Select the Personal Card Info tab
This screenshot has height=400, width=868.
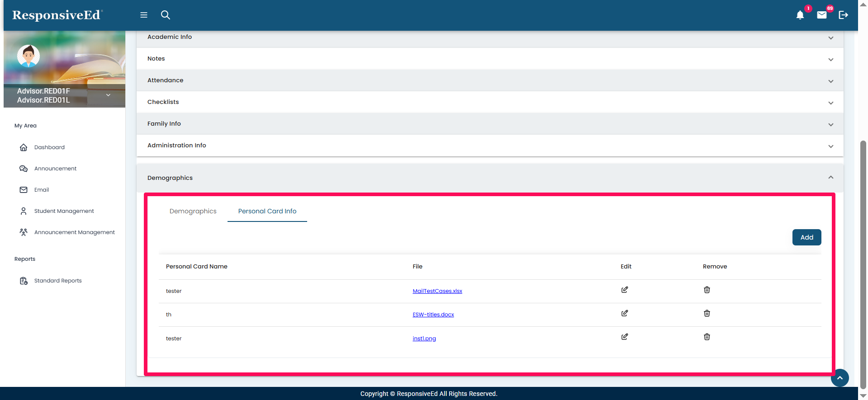267,211
